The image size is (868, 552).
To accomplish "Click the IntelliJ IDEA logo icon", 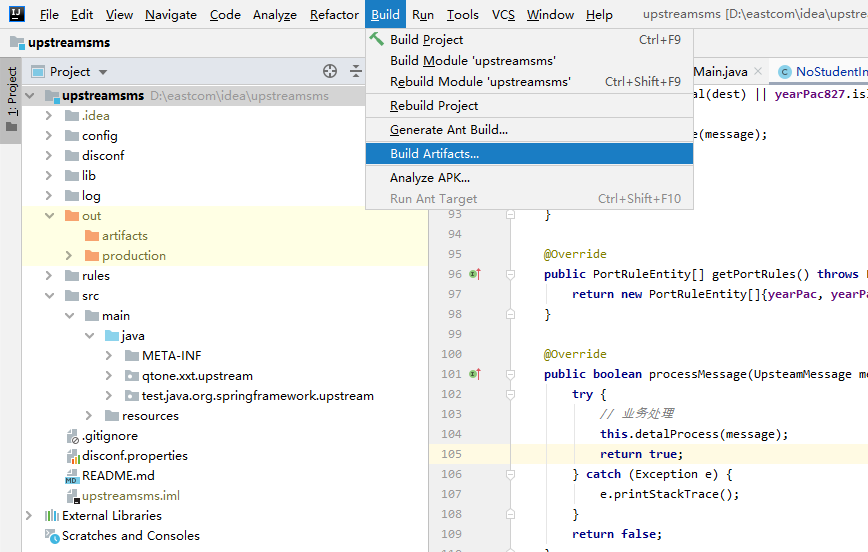I will click(x=17, y=13).
